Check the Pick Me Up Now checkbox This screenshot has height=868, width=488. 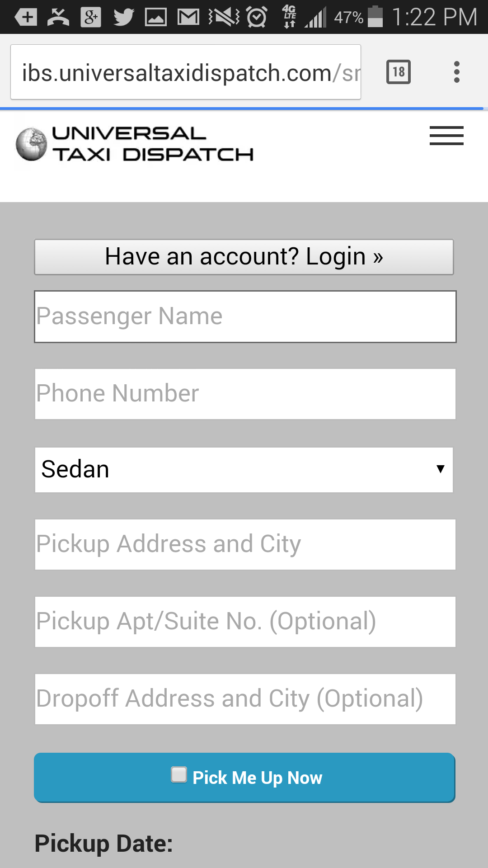(179, 774)
